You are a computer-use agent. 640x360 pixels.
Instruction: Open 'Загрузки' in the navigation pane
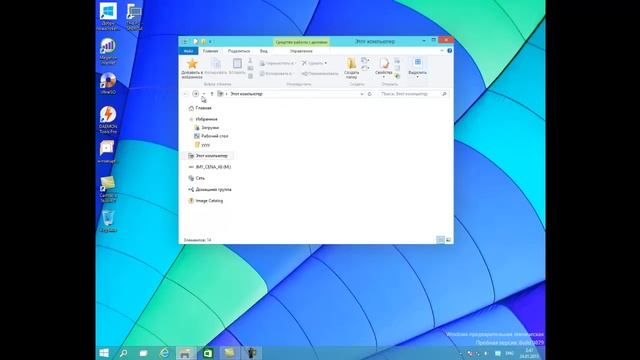point(210,128)
